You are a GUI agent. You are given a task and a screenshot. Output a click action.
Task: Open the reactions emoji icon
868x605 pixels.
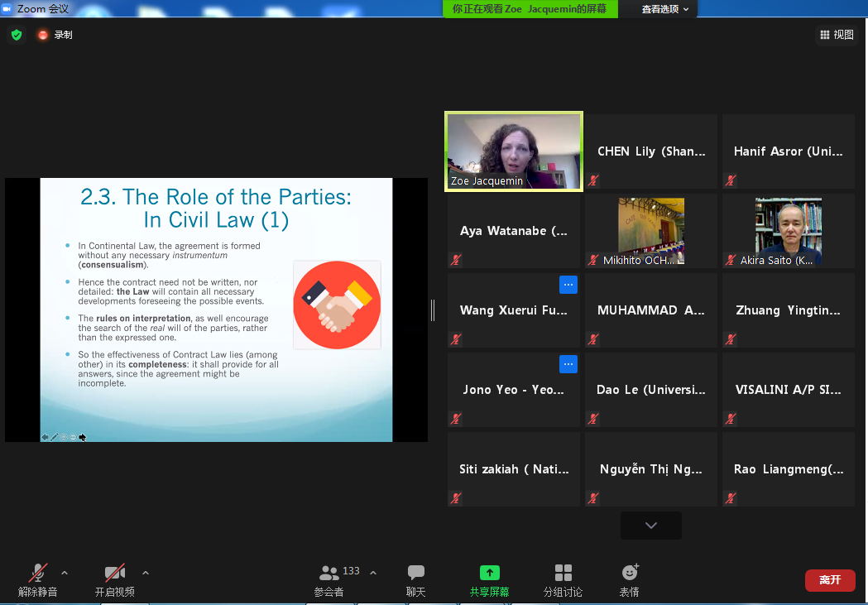click(x=630, y=574)
